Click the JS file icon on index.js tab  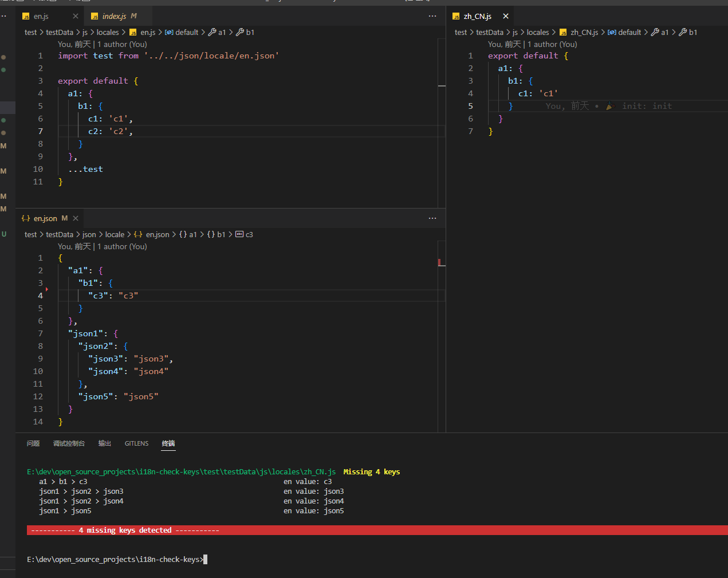95,17
